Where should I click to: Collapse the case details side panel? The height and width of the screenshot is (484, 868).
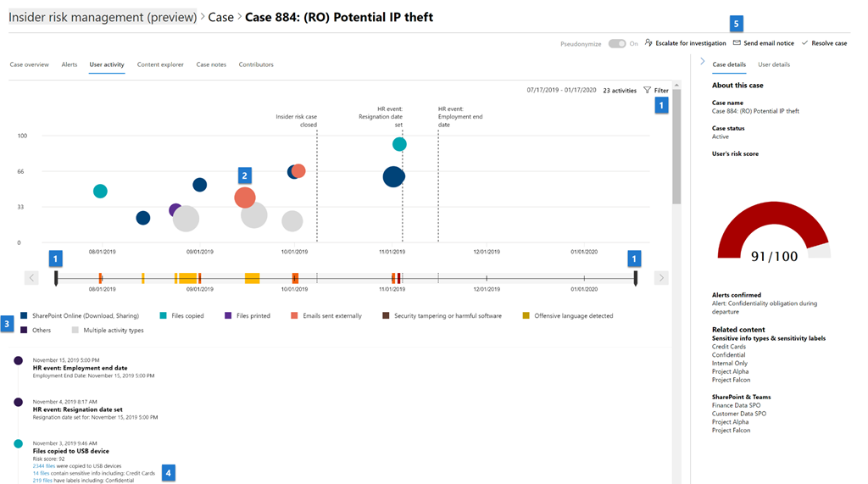[702, 62]
